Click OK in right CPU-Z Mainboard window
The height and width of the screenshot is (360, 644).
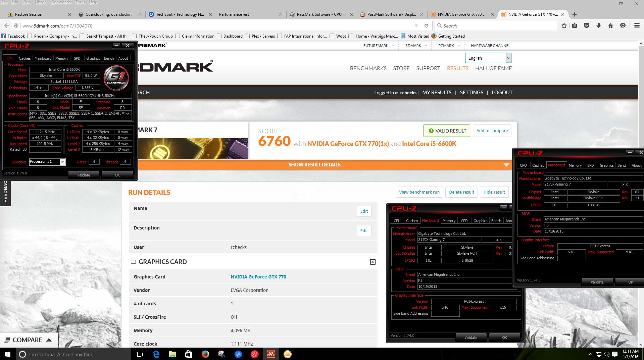[x=630, y=282]
